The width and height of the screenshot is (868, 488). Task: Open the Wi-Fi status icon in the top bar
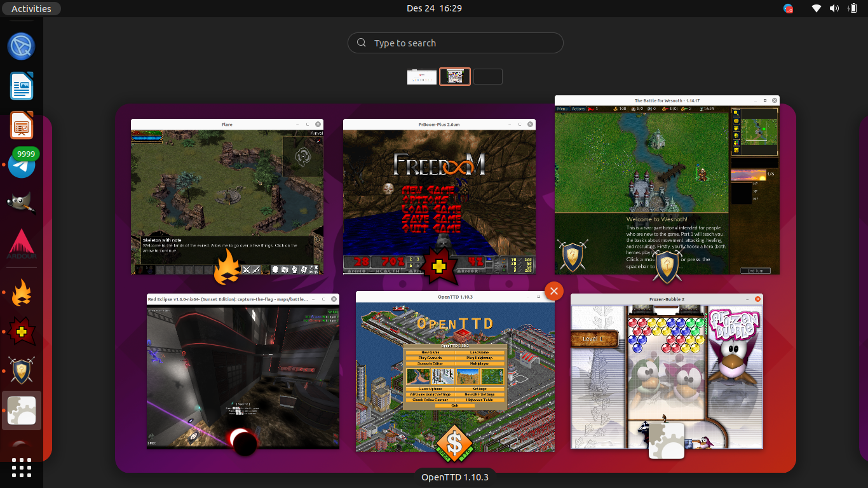817,8
